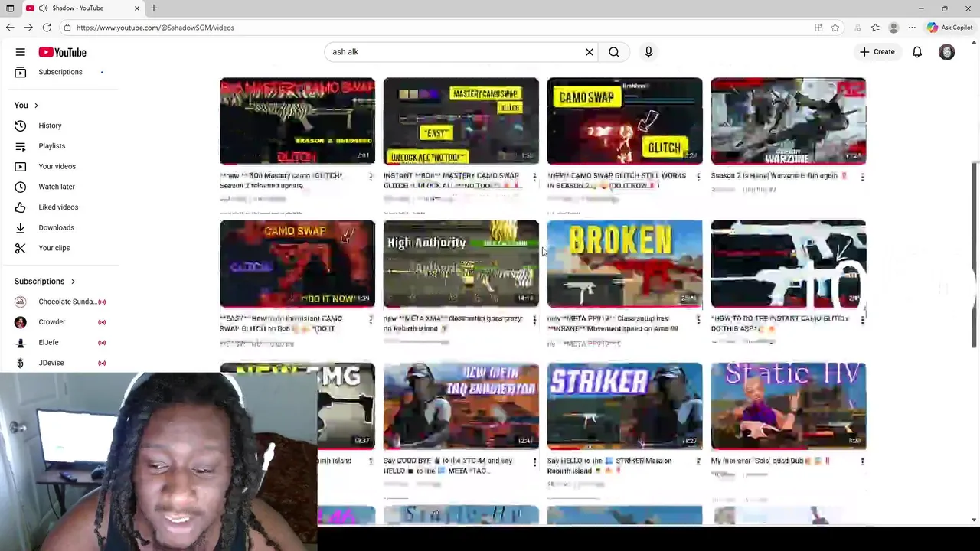980x551 pixels.
Task: Play the Warzone thumbnail video
Action: click(x=789, y=121)
